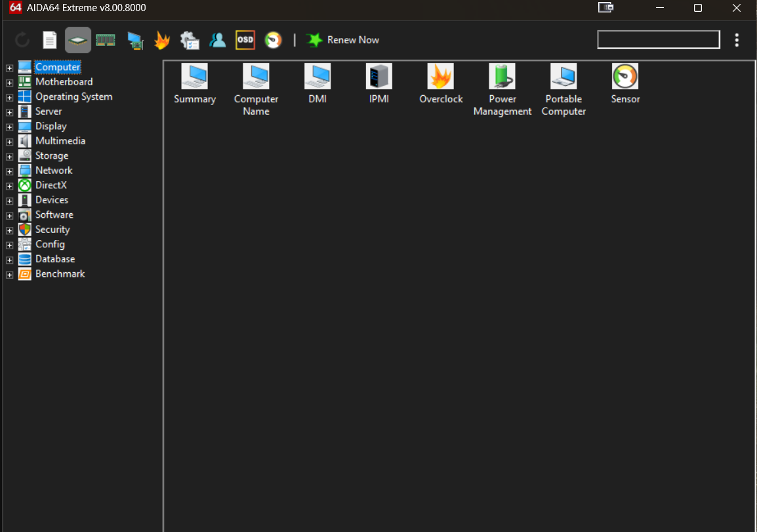The height and width of the screenshot is (532, 757).
Task: Click the memory module toolbar icon
Action: (106, 40)
